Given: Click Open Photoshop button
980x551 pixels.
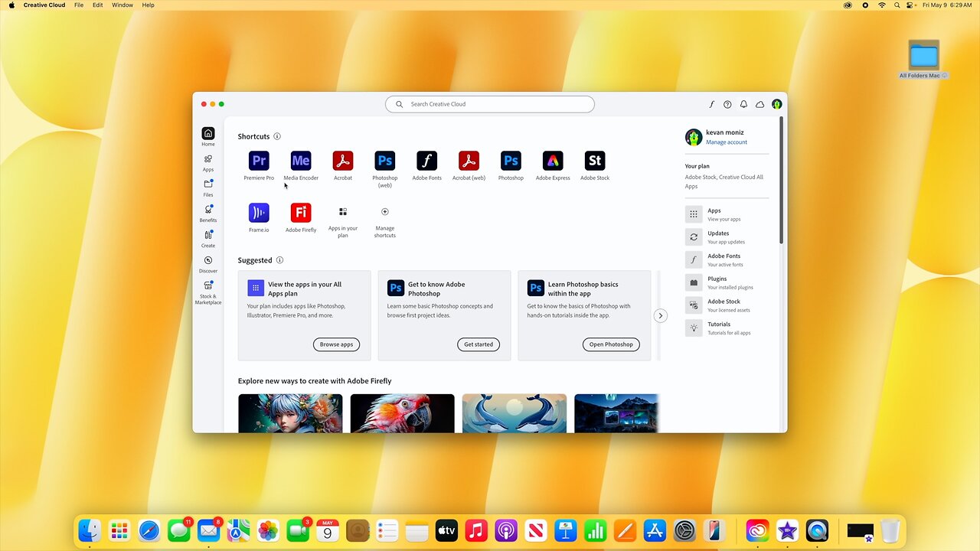Looking at the screenshot, I should 611,344.
